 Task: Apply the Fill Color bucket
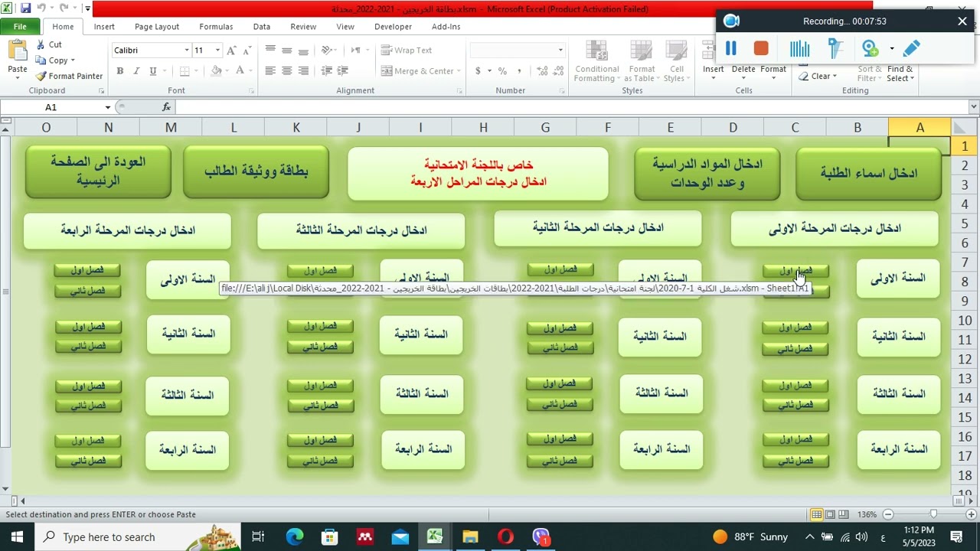(217, 70)
